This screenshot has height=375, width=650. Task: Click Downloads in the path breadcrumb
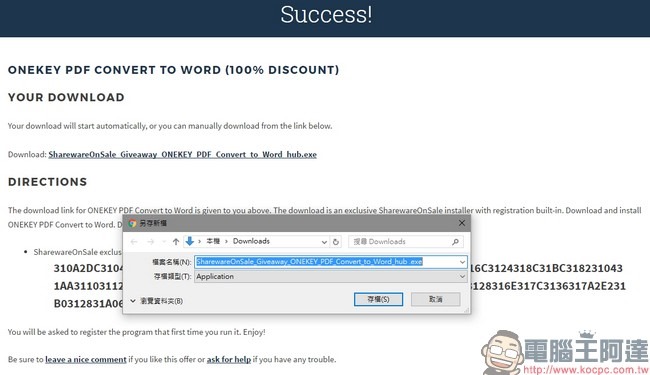251,241
